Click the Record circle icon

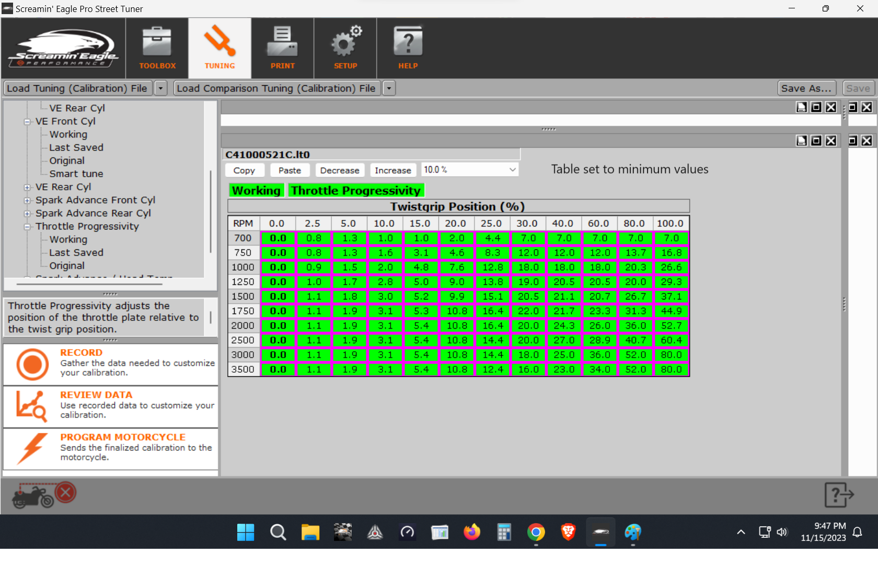click(32, 364)
